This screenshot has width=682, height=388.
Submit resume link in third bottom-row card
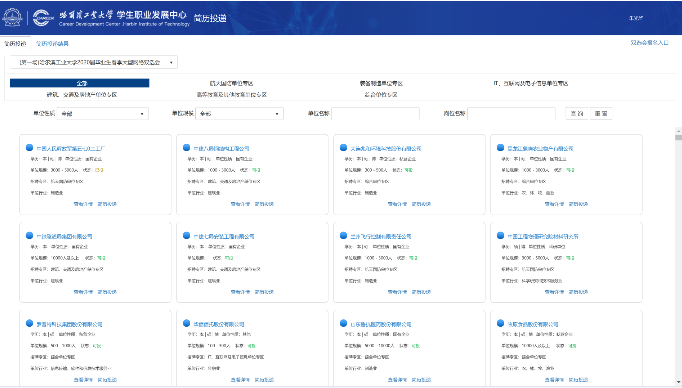[x=421, y=379]
